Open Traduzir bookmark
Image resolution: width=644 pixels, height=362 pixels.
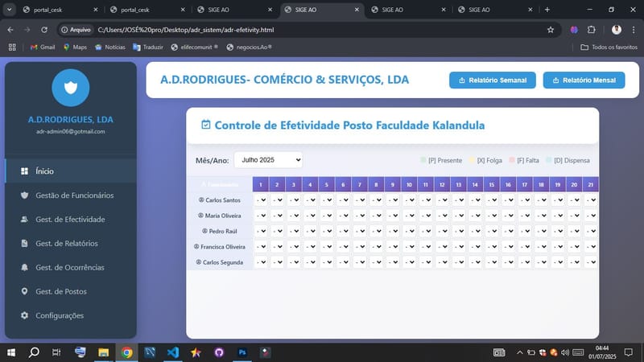pos(148,47)
